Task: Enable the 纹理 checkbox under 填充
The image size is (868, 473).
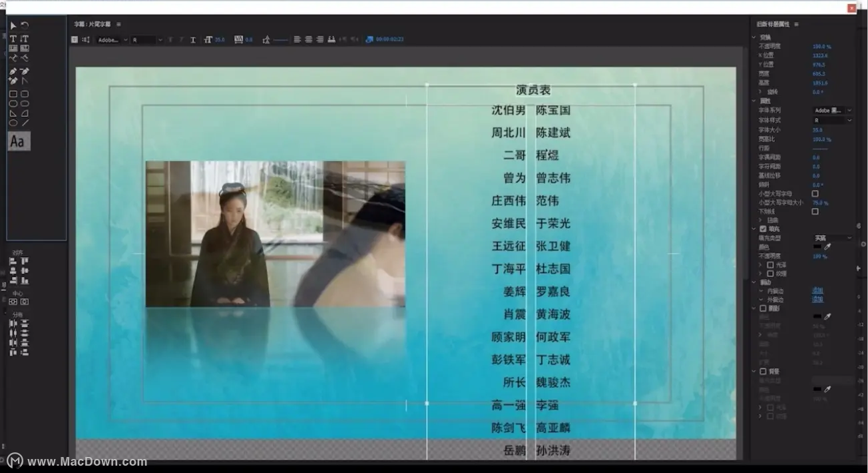Action: coord(771,273)
